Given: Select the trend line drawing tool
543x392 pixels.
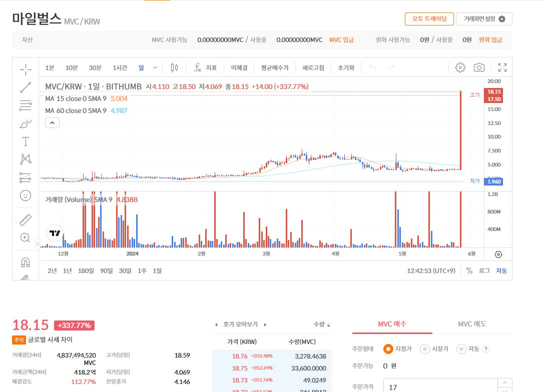Looking at the screenshot, I should pyautogui.click(x=26, y=87).
